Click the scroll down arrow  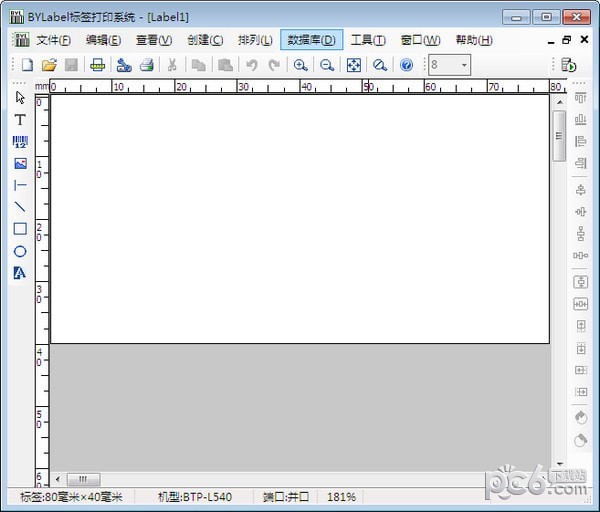point(559,464)
